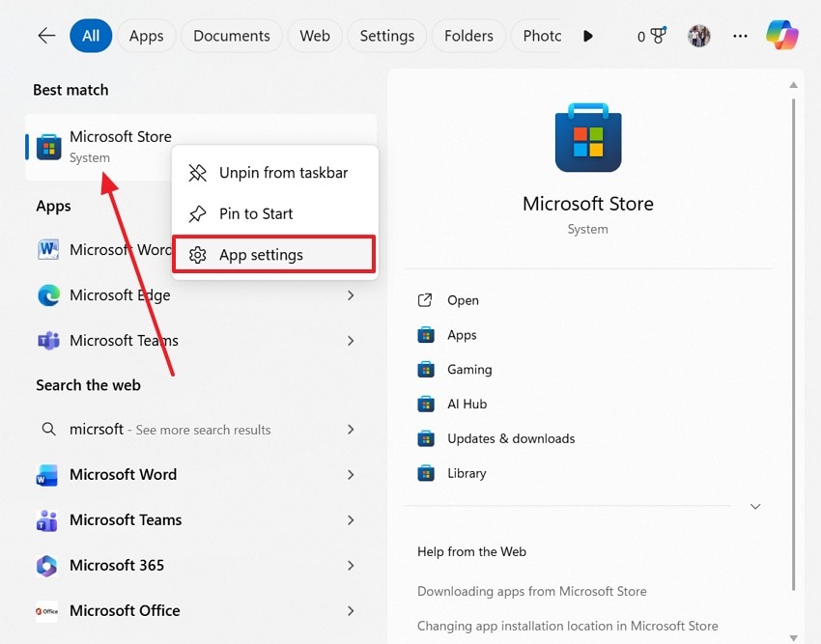
Task: Open Updates & downloads for Microsoft Store
Action: (x=511, y=438)
